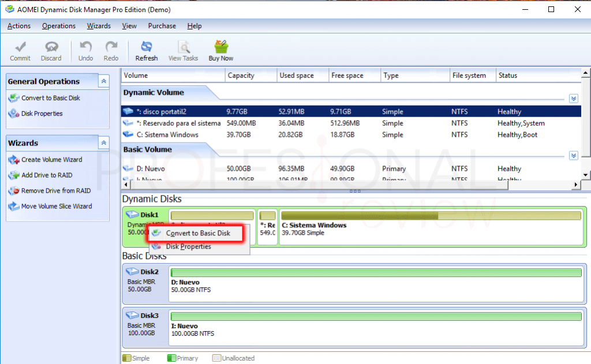Click Disk Properties sidebar link
591x364 pixels.
(x=42, y=114)
